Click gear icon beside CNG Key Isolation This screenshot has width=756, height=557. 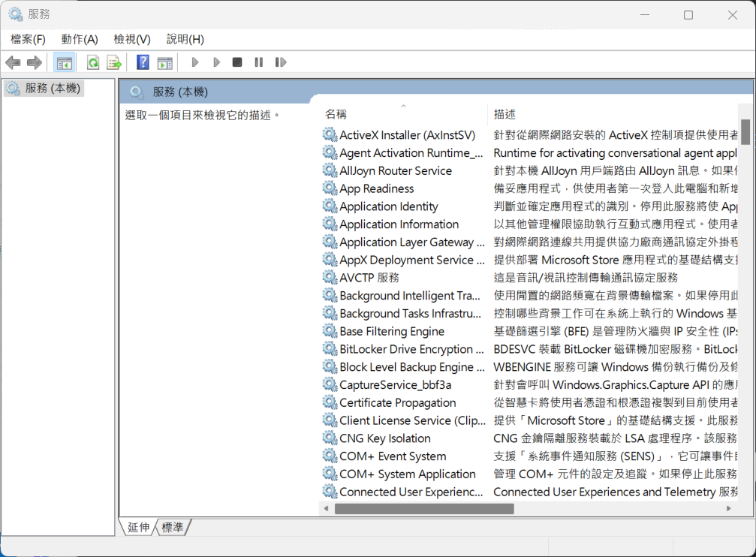(x=330, y=438)
